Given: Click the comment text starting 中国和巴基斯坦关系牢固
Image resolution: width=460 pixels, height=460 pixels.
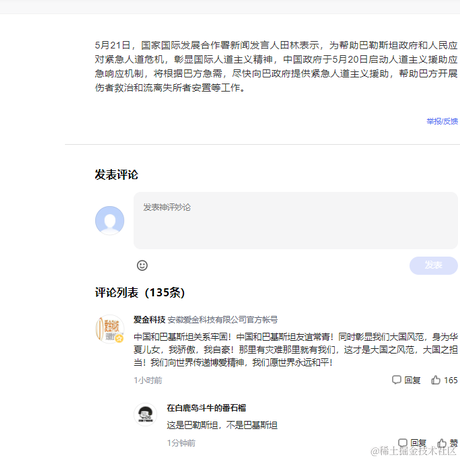Looking at the screenshot, I should click(x=295, y=349).
